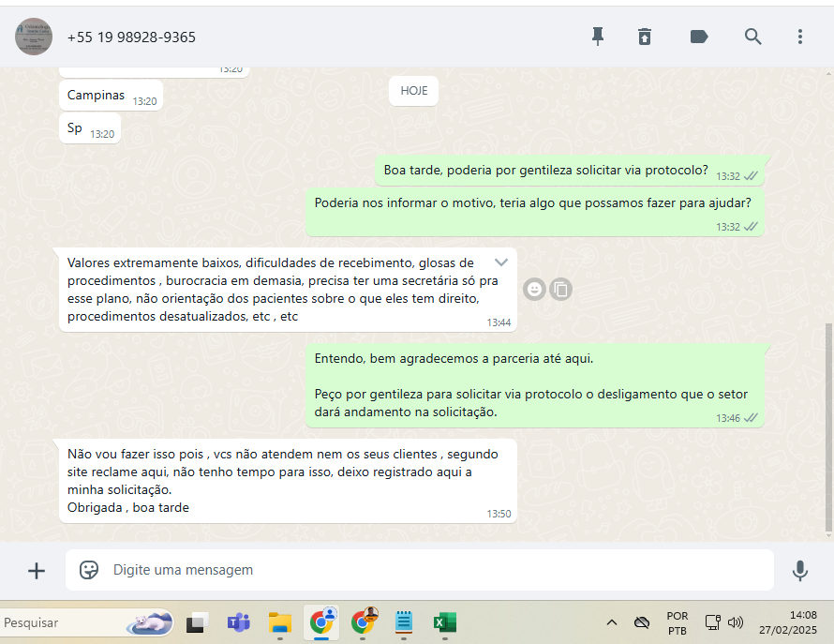Click the 'Sp' message bubble
The width and height of the screenshot is (834, 644).
tap(90, 128)
